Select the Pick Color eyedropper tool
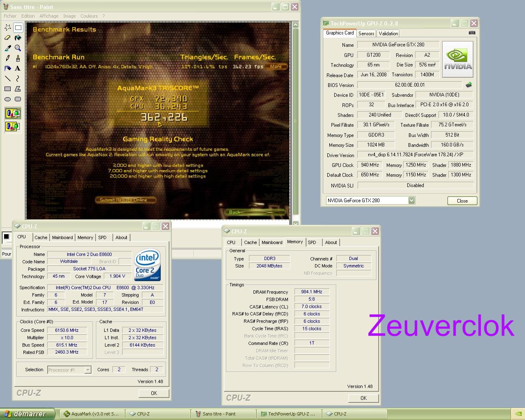This screenshot has width=525, height=420. (x=7, y=48)
